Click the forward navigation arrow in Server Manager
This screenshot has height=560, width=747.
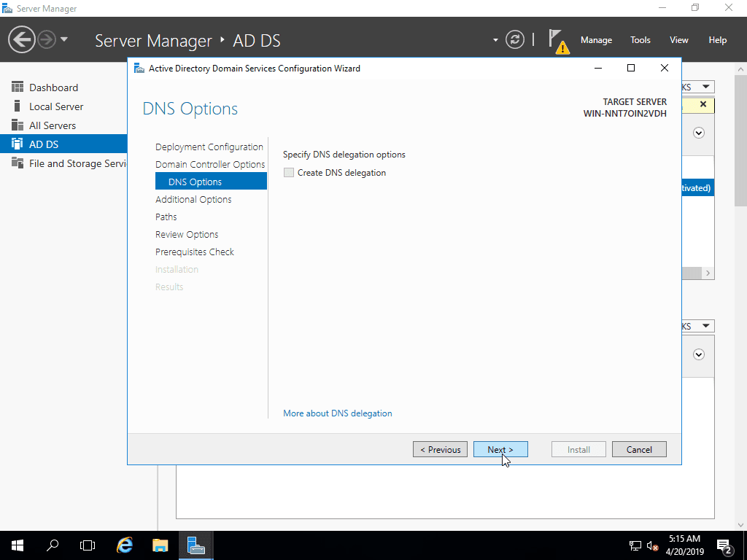[47, 39]
